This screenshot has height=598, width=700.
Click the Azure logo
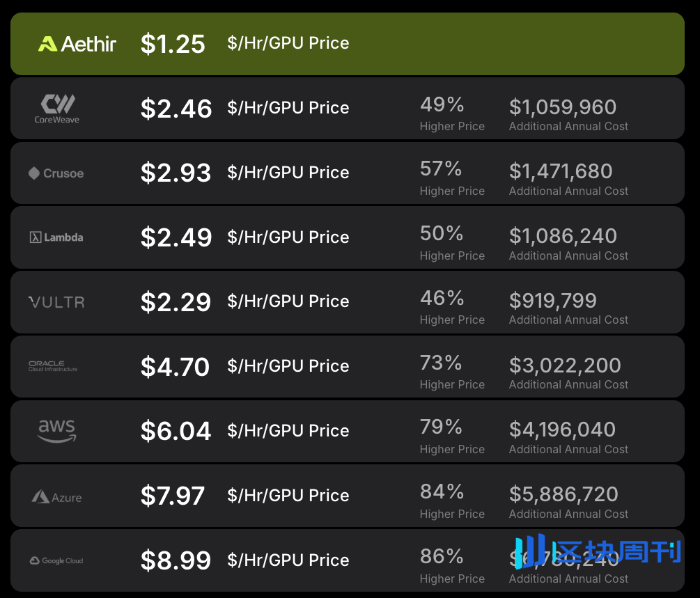pyautogui.click(x=56, y=497)
